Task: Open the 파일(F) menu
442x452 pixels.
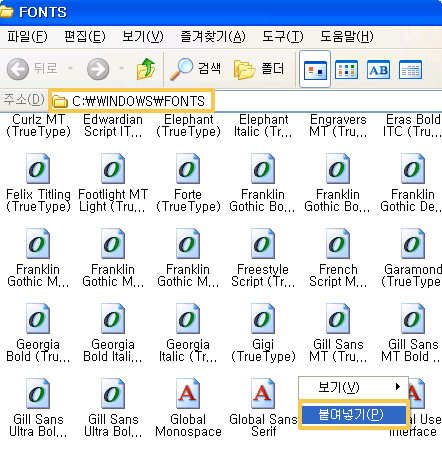Action: [x=28, y=36]
